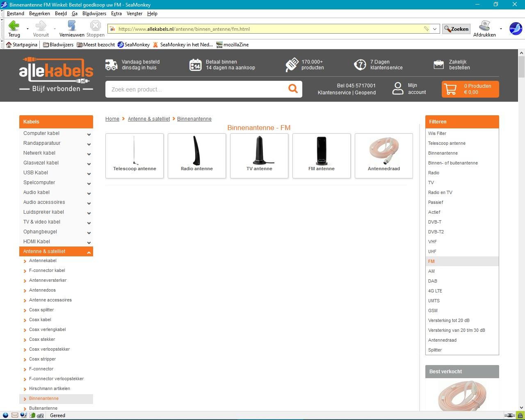Open the address bar dropdown
This screenshot has height=420, width=525.
pos(434,29)
